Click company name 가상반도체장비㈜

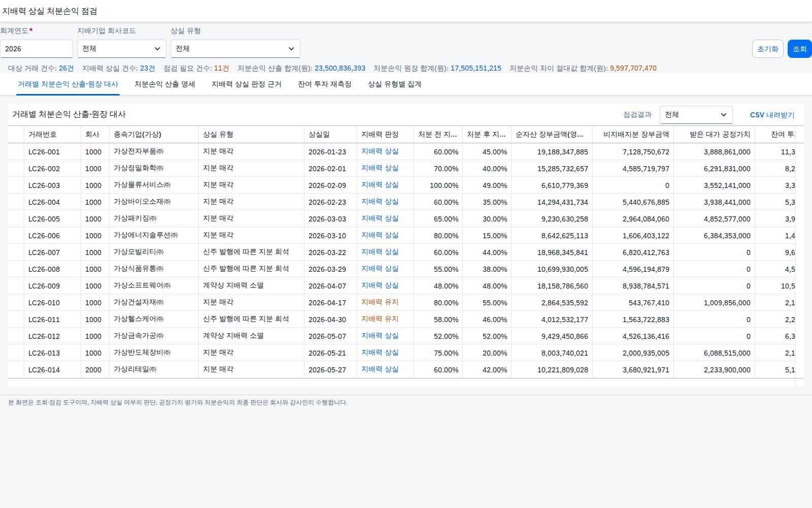pos(142,353)
